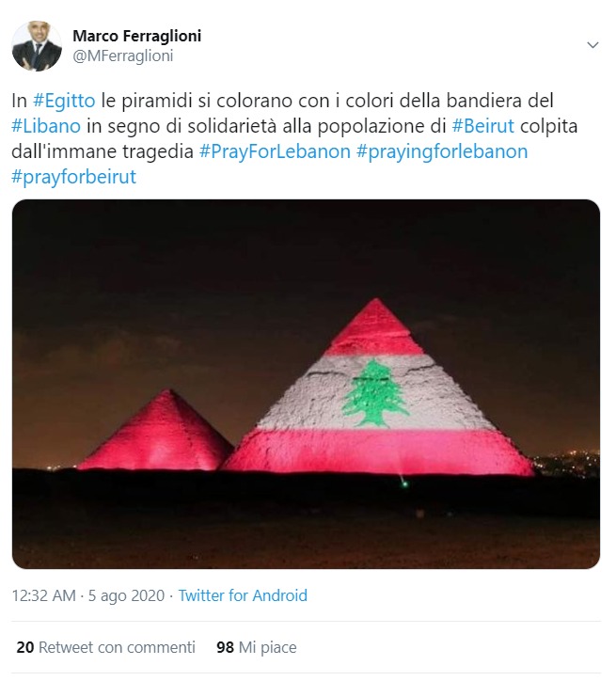Open the tweet options chevron menu
The height and width of the screenshot is (681, 616).
pyautogui.click(x=592, y=45)
